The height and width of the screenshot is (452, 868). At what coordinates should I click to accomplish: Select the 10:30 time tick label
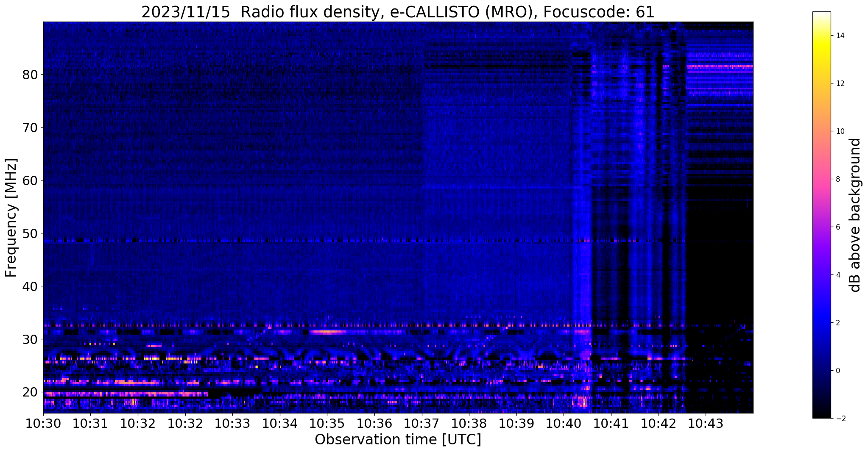[43, 424]
